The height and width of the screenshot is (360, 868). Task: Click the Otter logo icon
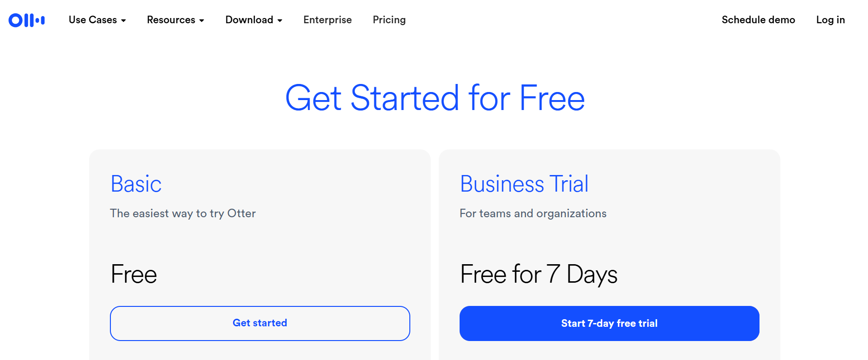(27, 20)
